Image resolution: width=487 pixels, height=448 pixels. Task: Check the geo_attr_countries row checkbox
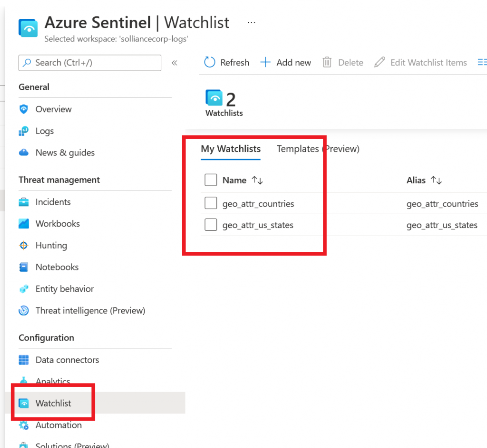pyautogui.click(x=211, y=203)
